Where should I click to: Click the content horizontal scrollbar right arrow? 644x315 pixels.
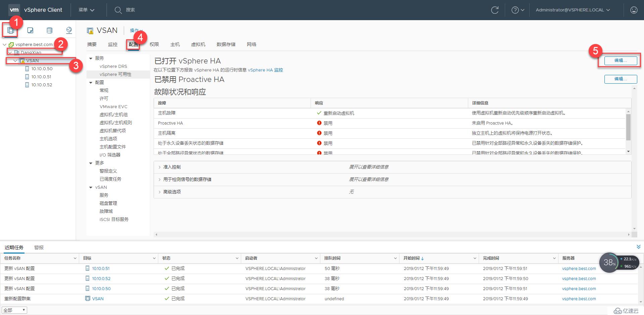click(x=629, y=234)
